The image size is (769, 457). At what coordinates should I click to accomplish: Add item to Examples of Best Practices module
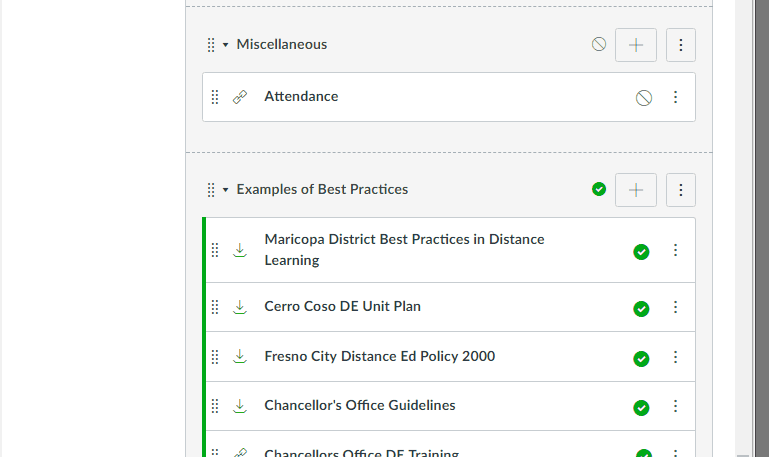[636, 190]
